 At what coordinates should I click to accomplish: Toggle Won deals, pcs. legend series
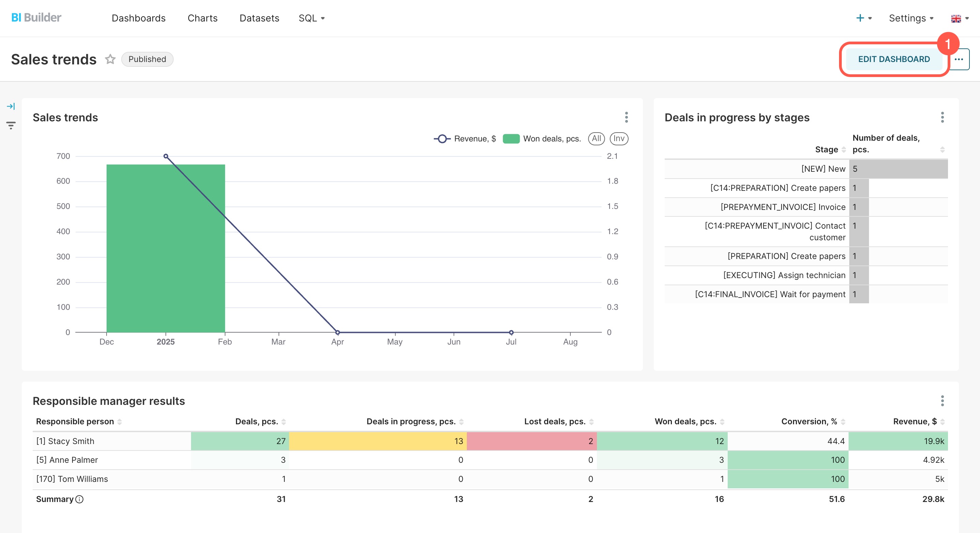point(542,139)
